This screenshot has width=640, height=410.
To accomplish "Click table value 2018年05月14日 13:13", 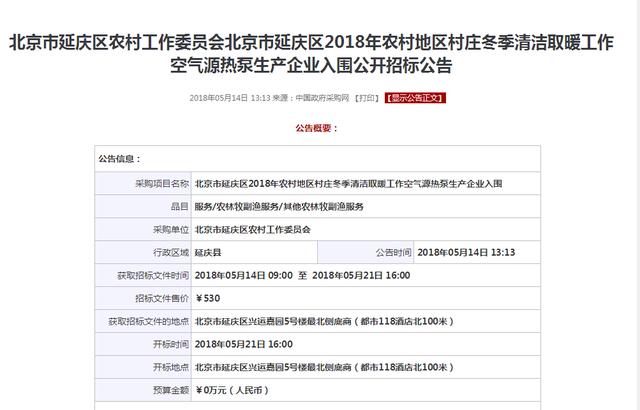I will pyautogui.click(x=466, y=253).
